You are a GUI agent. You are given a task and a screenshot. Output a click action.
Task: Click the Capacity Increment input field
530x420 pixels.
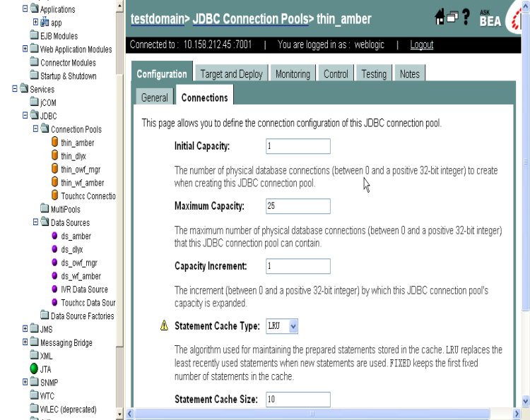(x=298, y=266)
